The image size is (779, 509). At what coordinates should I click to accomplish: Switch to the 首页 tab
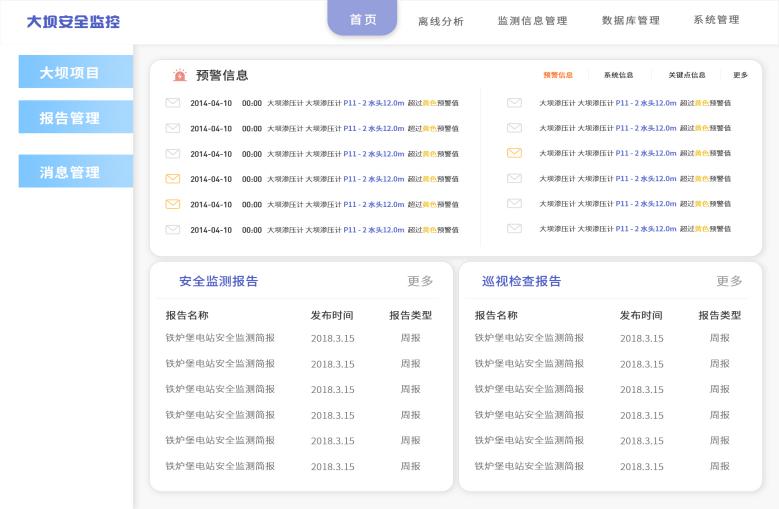click(362, 19)
